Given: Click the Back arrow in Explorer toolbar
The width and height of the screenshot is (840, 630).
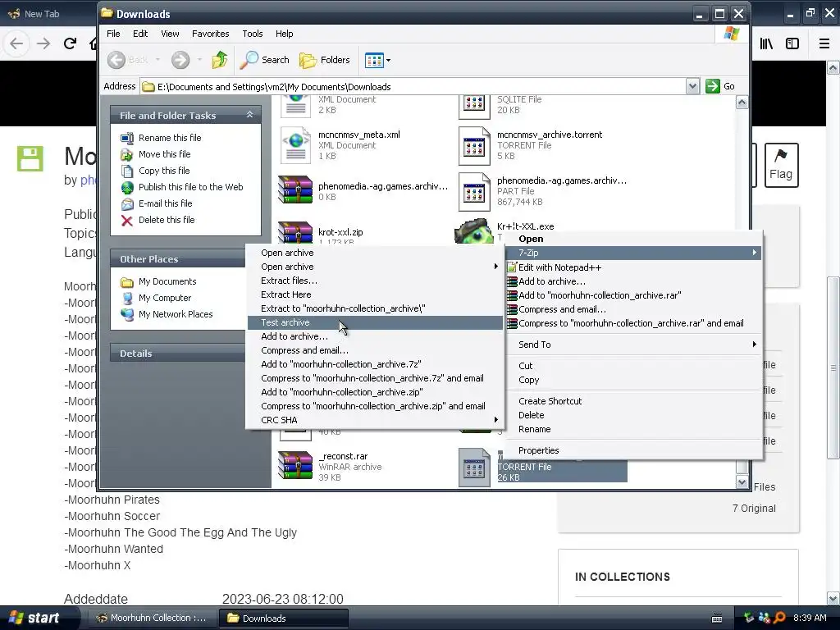Looking at the screenshot, I should pos(116,60).
